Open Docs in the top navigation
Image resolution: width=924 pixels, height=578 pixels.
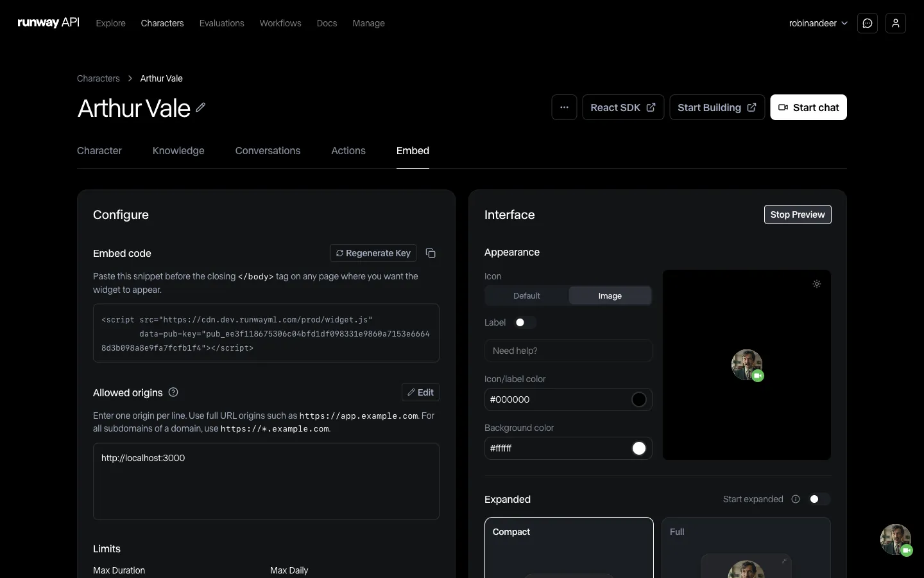[327, 23]
